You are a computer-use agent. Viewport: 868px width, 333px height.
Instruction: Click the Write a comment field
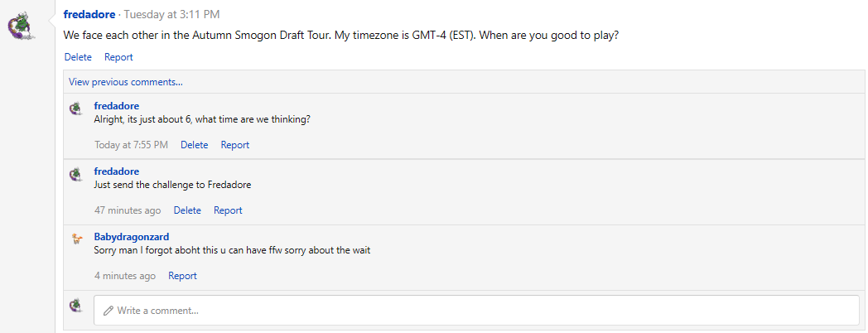476,311
